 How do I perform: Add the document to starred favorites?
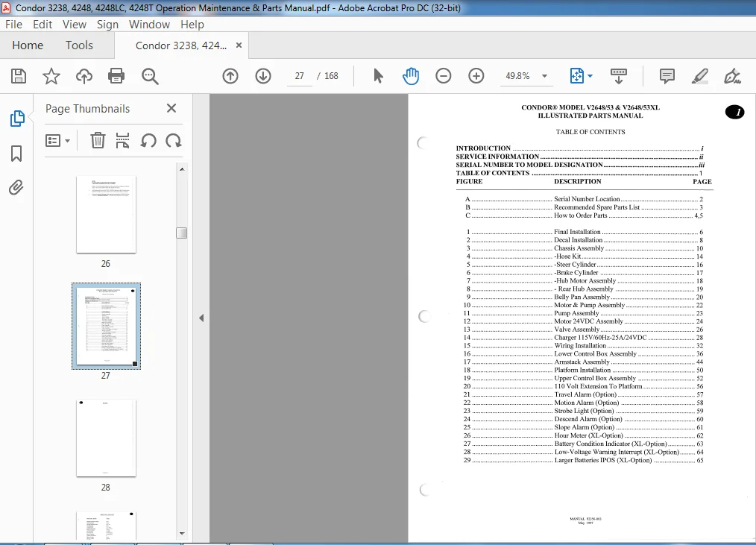pos(51,76)
